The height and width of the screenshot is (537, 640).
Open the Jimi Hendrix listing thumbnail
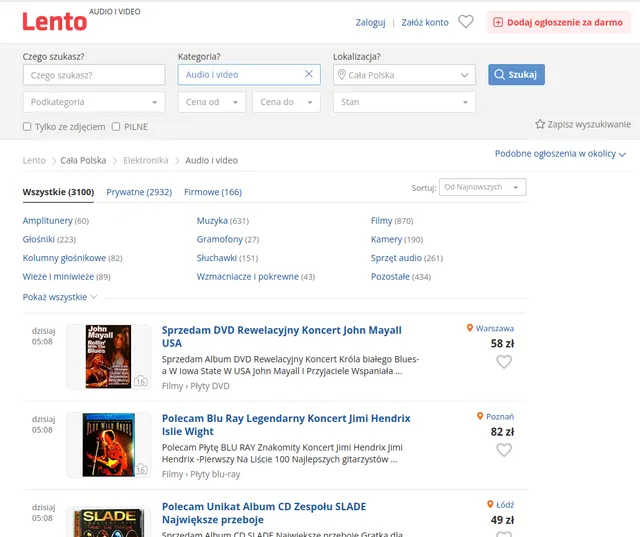coord(108,445)
